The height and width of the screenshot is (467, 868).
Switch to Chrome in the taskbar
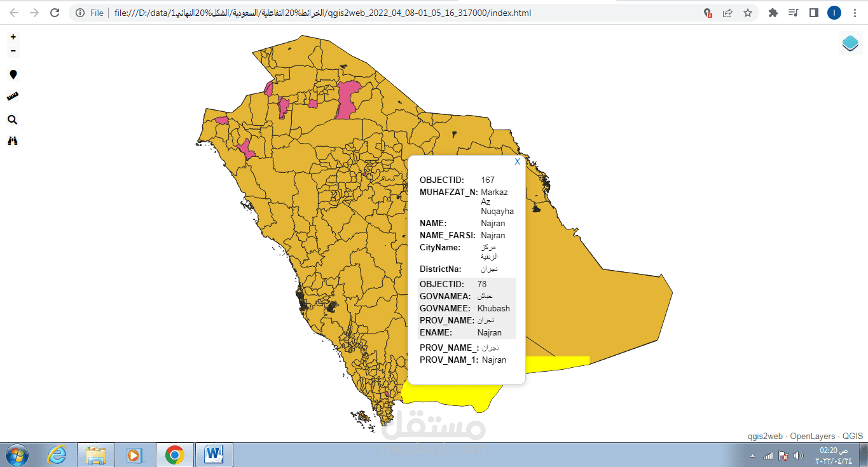click(174, 455)
